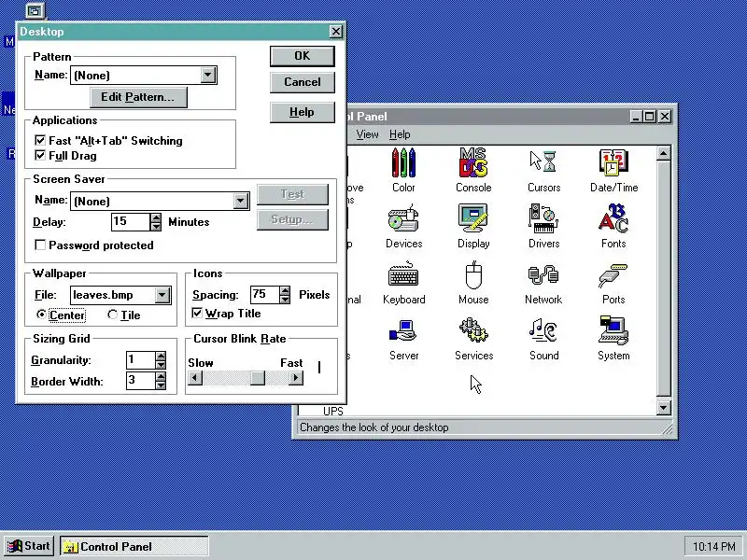Maximize the Control Panel window
747x560 pixels.
tap(649, 116)
